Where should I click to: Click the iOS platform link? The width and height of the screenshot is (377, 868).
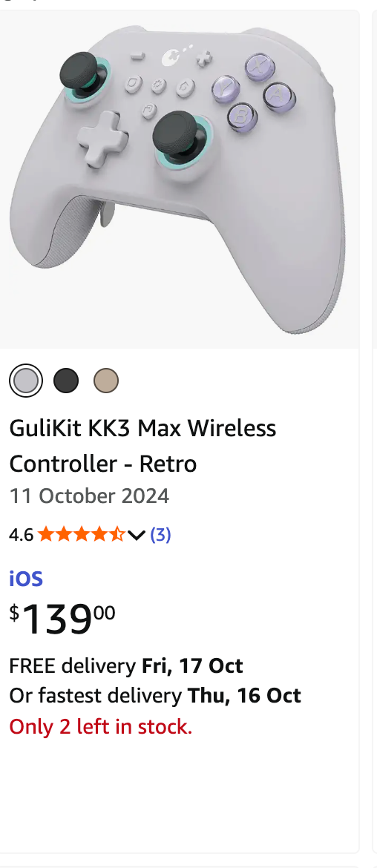pos(26,579)
